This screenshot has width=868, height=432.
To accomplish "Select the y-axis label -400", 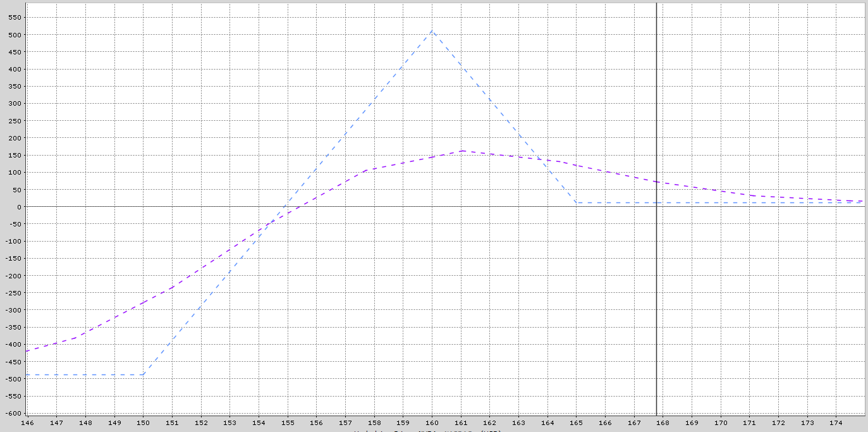I will point(13,344).
